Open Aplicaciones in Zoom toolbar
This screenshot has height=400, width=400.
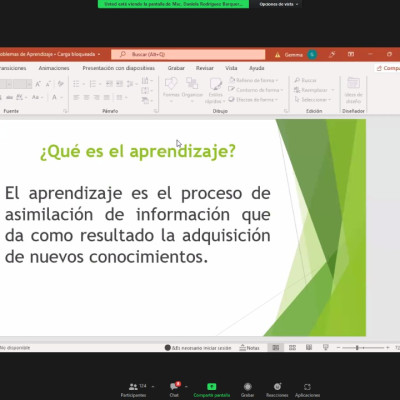[307, 390]
